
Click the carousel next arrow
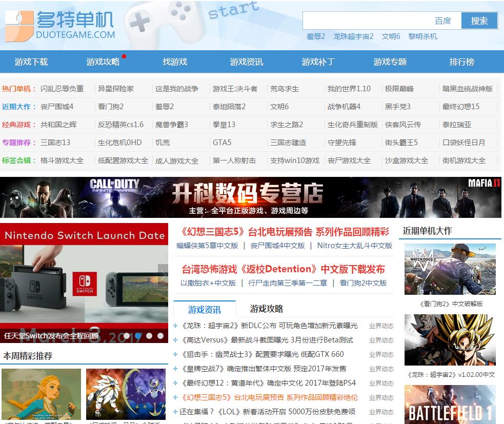163,275
